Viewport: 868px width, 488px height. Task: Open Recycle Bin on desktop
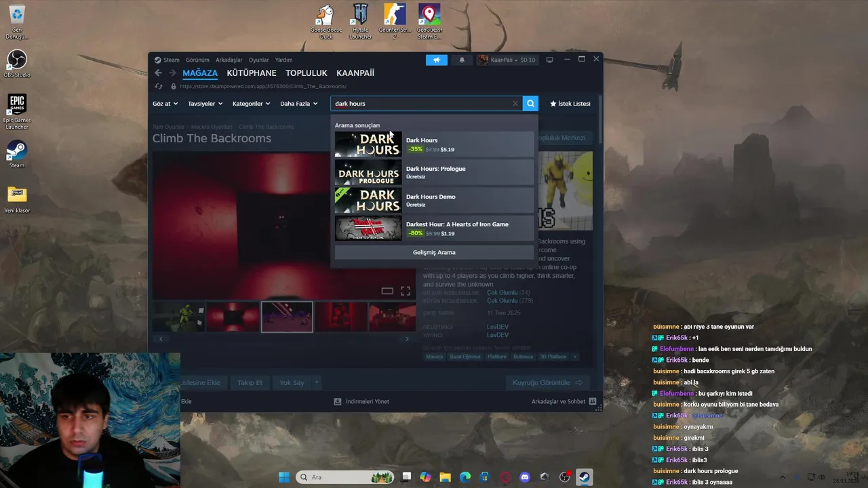[x=17, y=22]
